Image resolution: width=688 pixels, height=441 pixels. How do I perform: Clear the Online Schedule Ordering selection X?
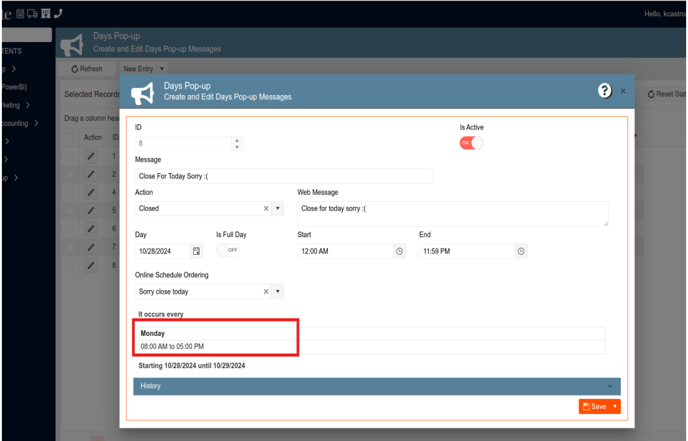(x=266, y=291)
